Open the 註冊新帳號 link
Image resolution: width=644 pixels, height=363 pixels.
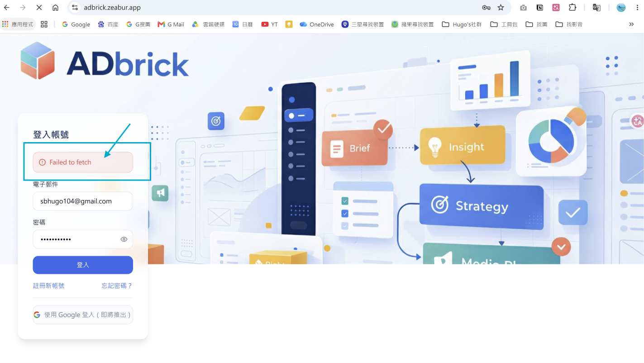[49, 286]
